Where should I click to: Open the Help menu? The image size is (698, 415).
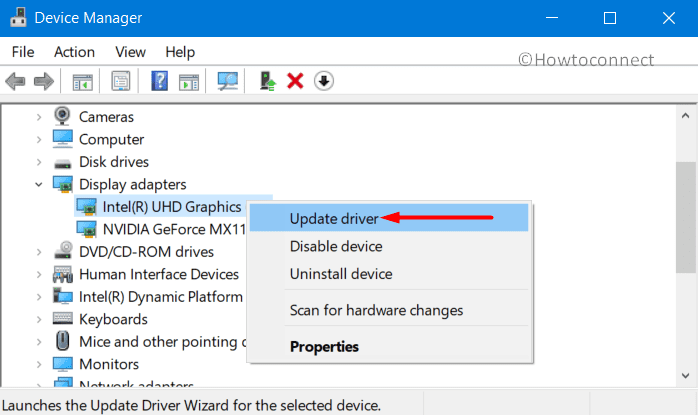click(x=180, y=52)
